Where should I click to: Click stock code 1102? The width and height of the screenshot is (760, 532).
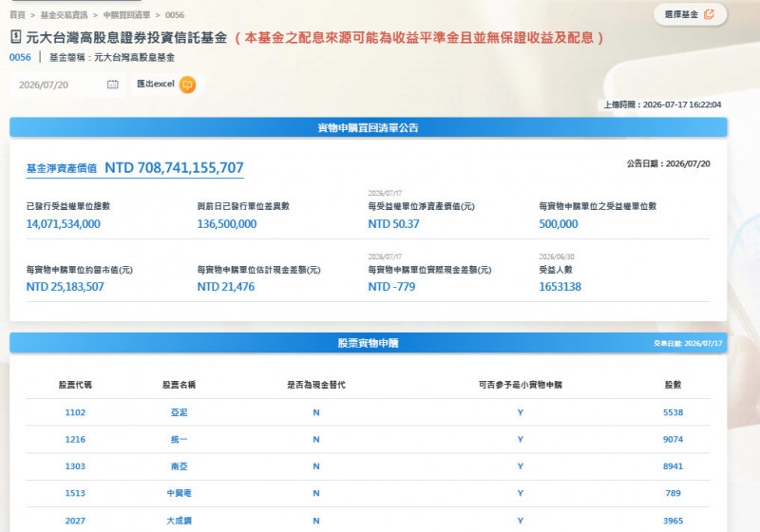tap(75, 412)
